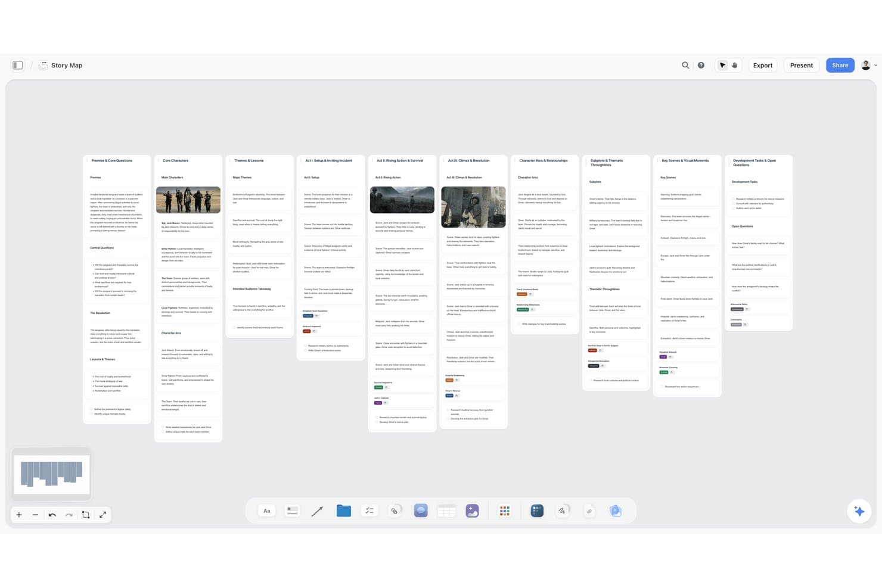Screen dimensions: 882x588
Task: Select the arrow line tool
Action: pos(317,511)
